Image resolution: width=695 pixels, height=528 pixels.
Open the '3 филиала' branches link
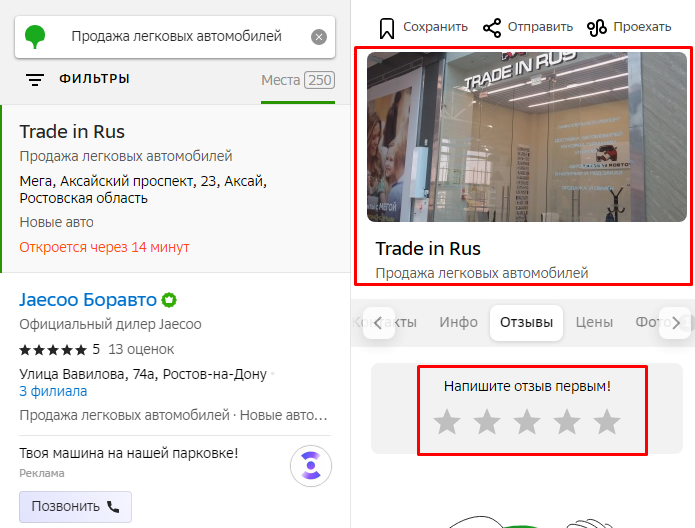pyautogui.click(x=53, y=391)
